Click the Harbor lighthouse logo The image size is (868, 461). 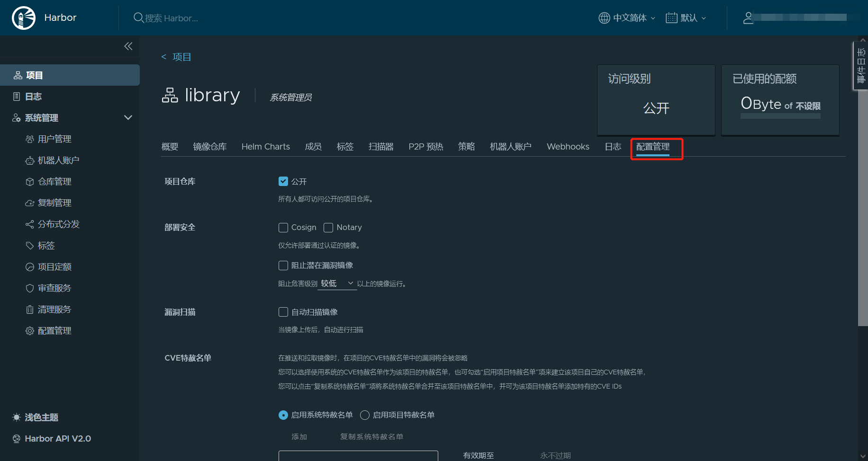(24, 18)
